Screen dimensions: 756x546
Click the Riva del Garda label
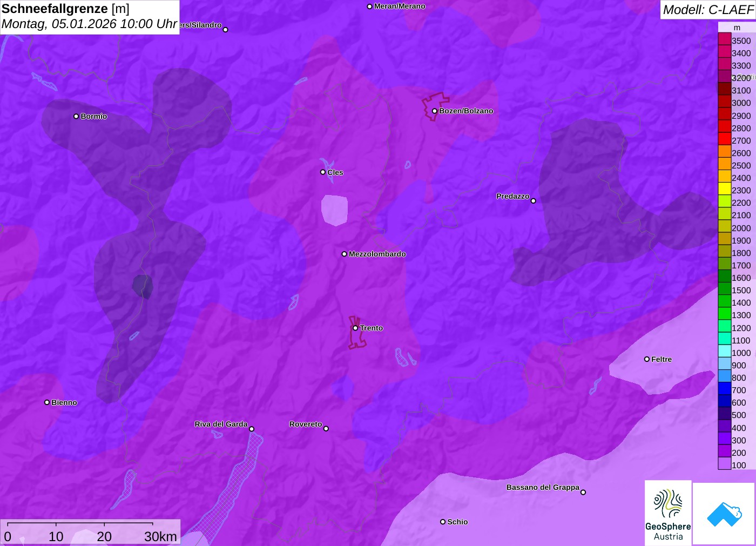(x=221, y=424)
